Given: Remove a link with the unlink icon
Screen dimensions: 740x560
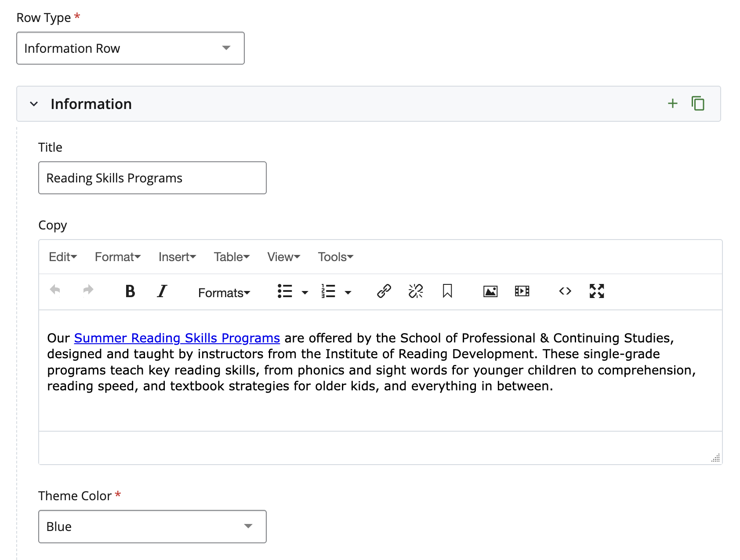Looking at the screenshot, I should [x=415, y=291].
